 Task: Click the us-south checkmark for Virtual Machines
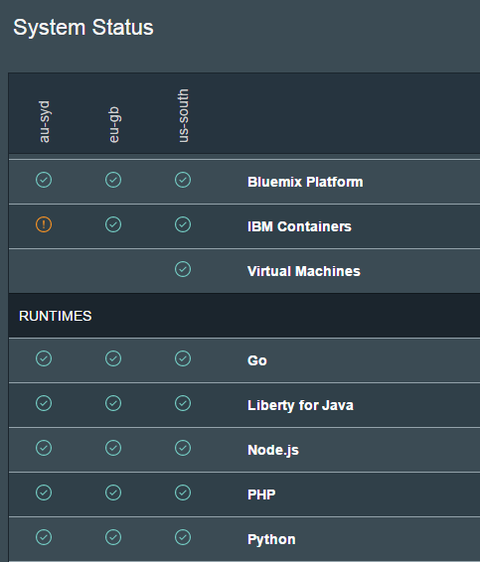(183, 269)
